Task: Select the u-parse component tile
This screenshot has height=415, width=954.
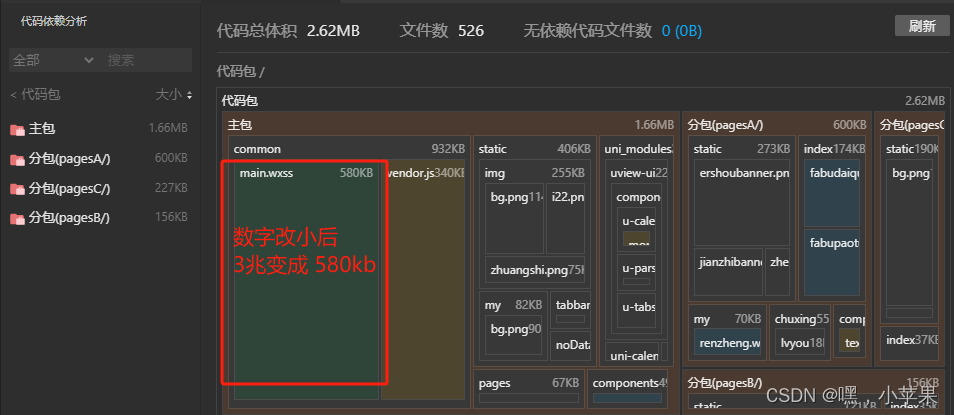Action: point(636,273)
